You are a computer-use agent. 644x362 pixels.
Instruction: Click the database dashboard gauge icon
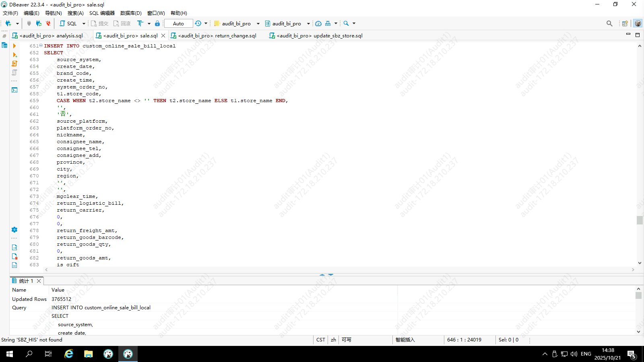tap(318, 23)
